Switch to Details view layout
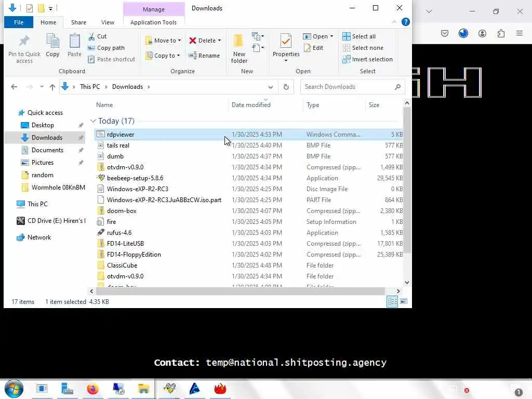 (x=392, y=301)
